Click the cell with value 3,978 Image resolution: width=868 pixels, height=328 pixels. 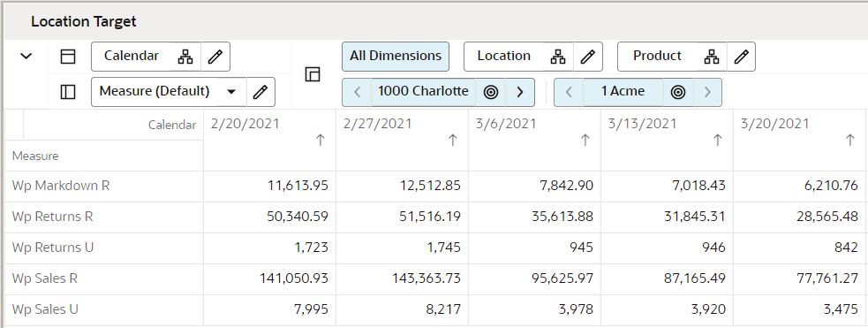click(535, 309)
